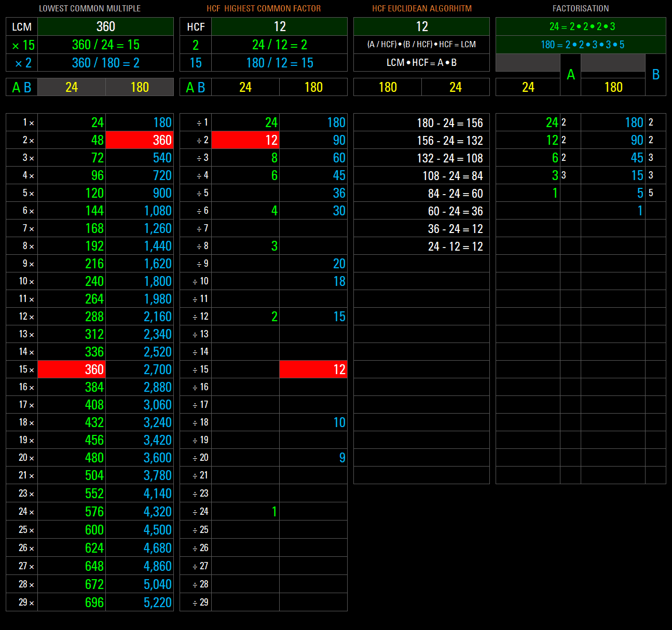Click the factorisation input cell B showing 180
The height and width of the screenshot is (630, 672).
click(613, 87)
